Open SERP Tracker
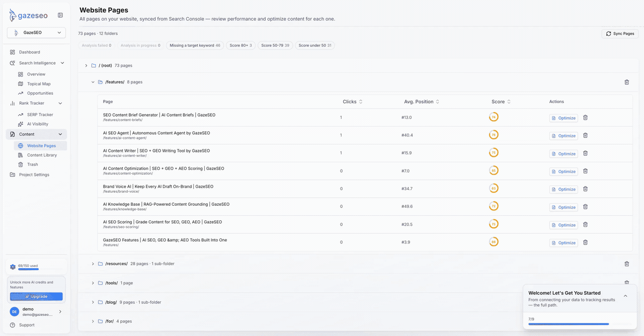Image resolution: width=644 pixels, height=336 pixels. point(40,115)
